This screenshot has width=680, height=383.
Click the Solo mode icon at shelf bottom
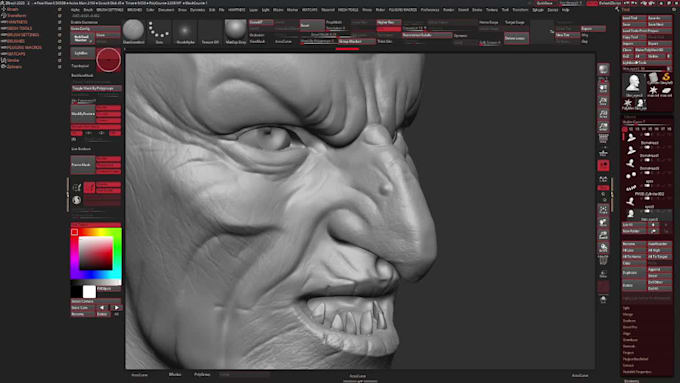603,299
